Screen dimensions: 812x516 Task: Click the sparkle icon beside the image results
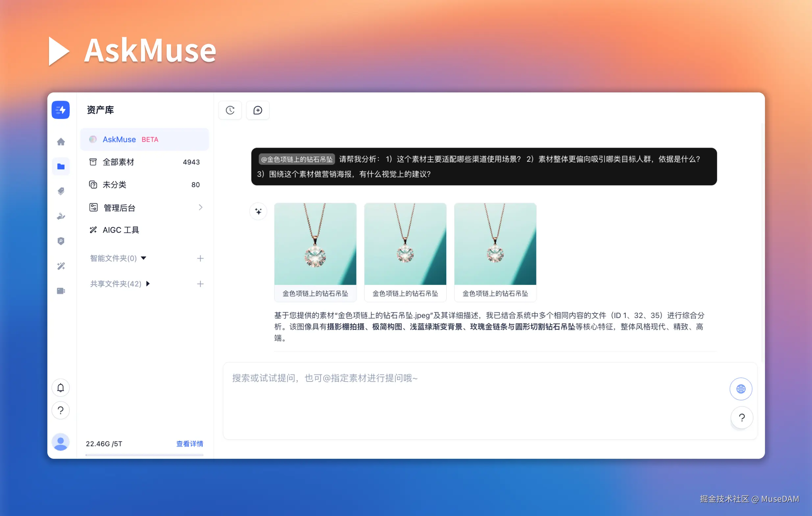[258, 211]
